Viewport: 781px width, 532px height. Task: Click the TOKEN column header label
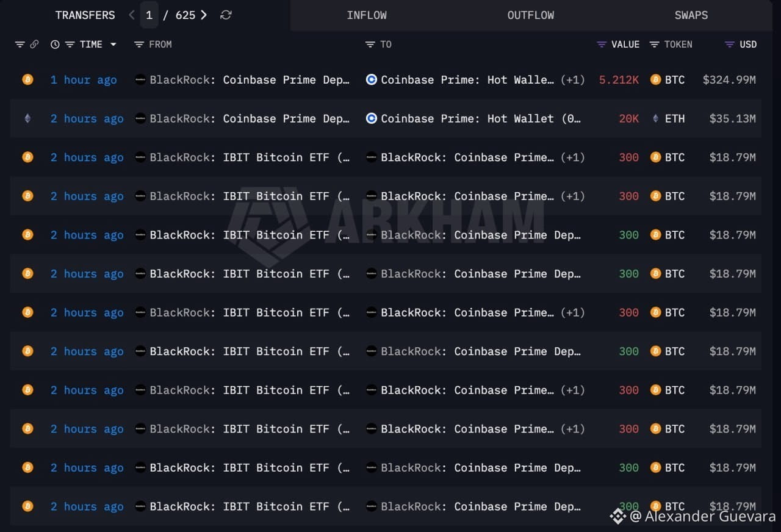click(678, 45)
